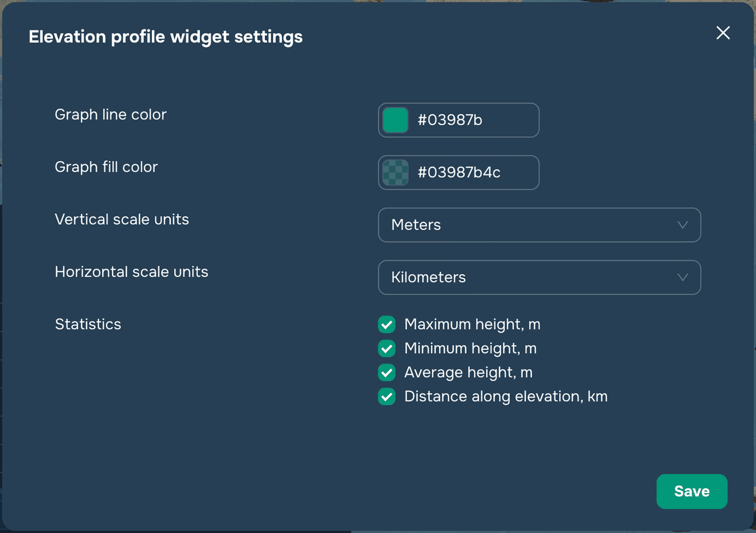Open the graph line color green swatch

(x=395, y=120)
